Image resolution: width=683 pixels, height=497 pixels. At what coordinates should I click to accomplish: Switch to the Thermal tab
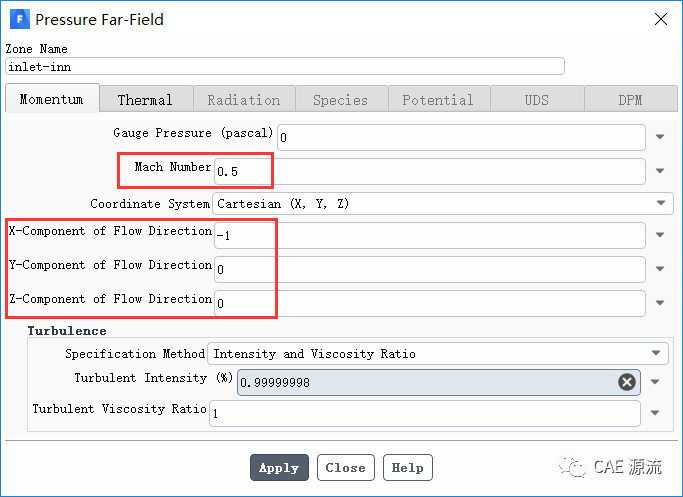coord(144,100)
